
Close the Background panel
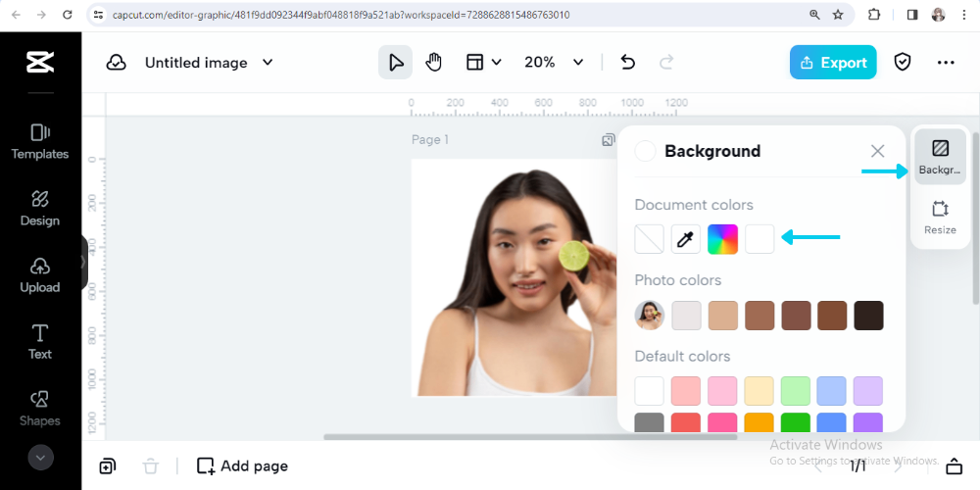(877, 151)
